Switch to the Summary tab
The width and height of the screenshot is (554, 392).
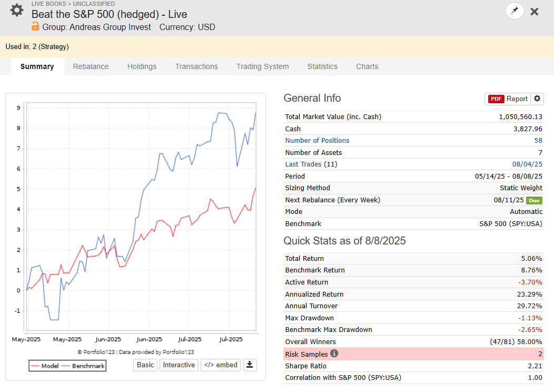click(x=37, y=66)
